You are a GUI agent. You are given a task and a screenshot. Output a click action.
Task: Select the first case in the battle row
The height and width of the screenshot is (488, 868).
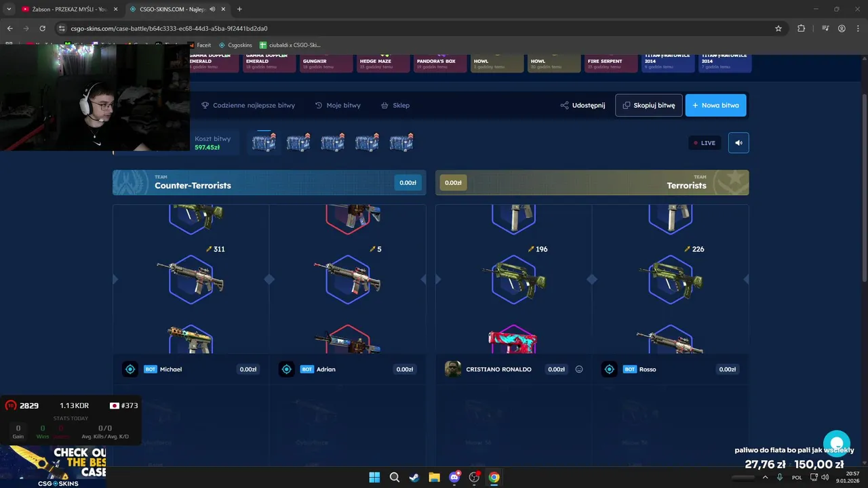264,142
